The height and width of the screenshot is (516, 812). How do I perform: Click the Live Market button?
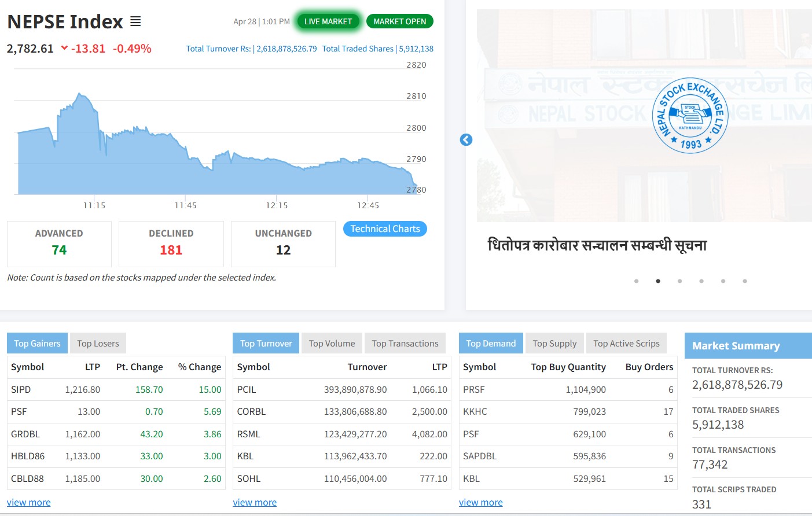click(x=328, y=21)
